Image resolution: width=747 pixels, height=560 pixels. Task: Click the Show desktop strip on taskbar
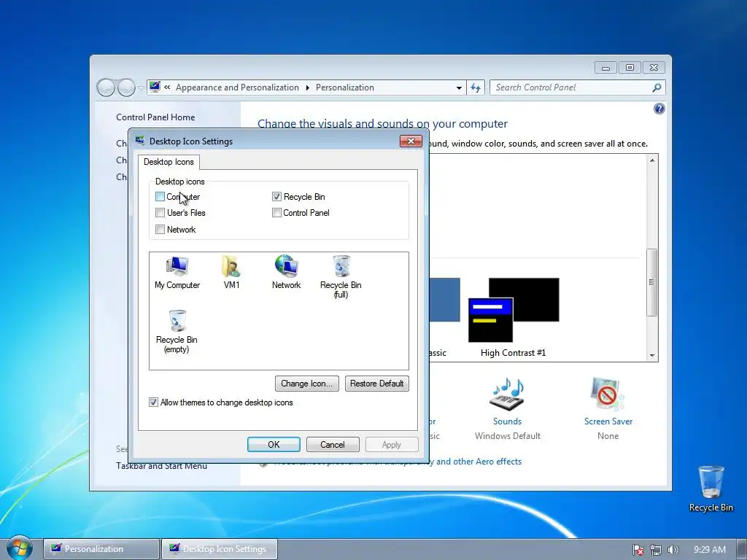(x=742, y=549)
